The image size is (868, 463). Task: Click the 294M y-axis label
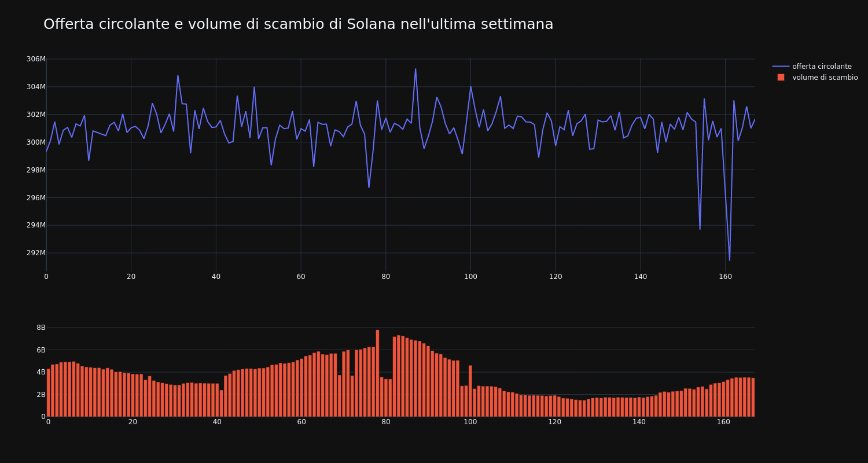[36, 225]
